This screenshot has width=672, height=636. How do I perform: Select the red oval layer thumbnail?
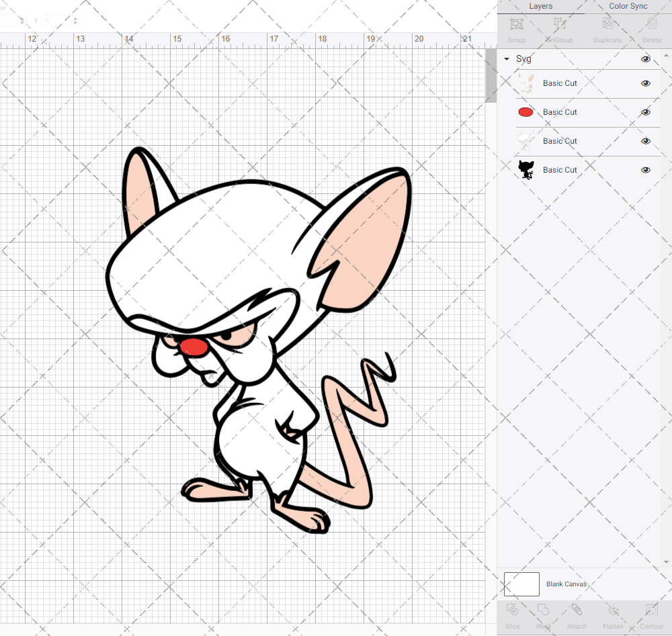click(x=526, y=112)
